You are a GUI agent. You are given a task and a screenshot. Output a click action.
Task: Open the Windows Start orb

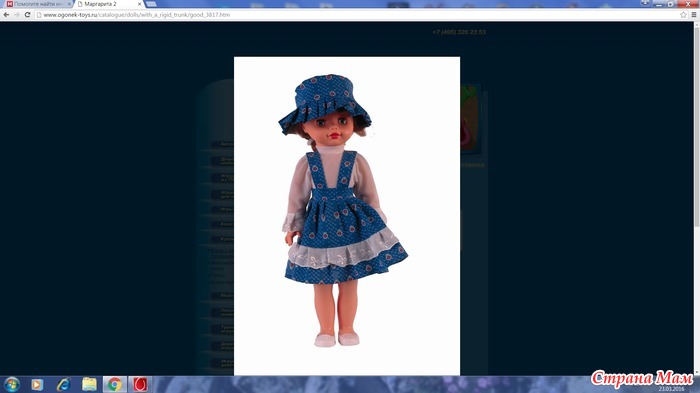(x=12, y=385)
